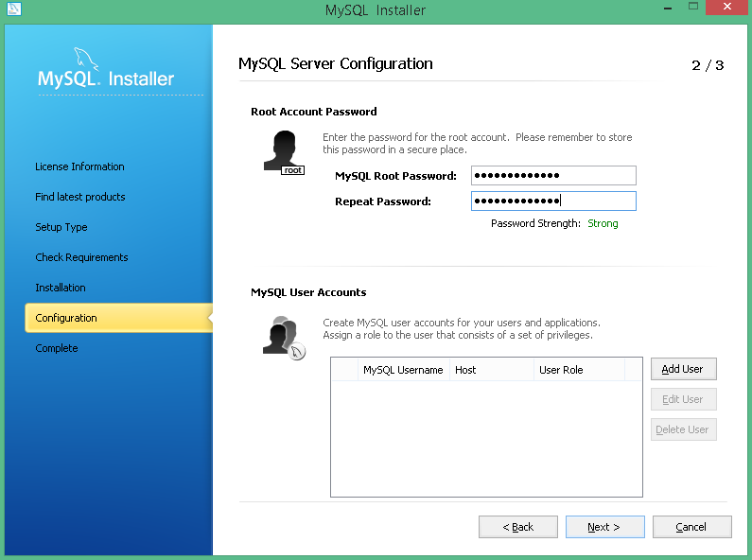Select Check Requirements step
Image resolution: width=752 pixels, height=560 pixels.
(x=81, y=257)
